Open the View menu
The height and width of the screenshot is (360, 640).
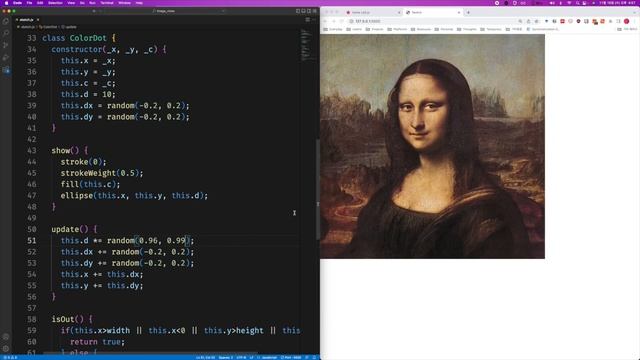coord(71,3)
